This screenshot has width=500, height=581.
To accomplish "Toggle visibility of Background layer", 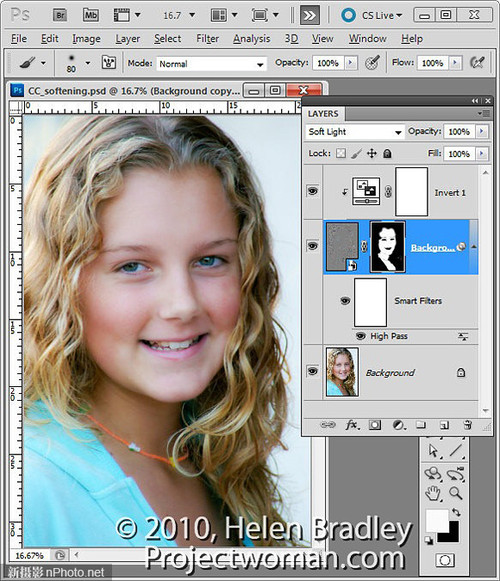I will click(312, 371).
